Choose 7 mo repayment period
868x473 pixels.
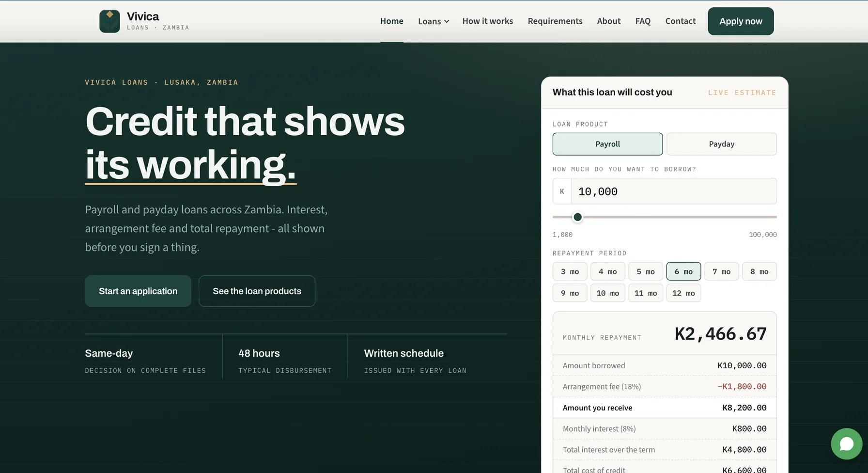[x=721, y=271]
